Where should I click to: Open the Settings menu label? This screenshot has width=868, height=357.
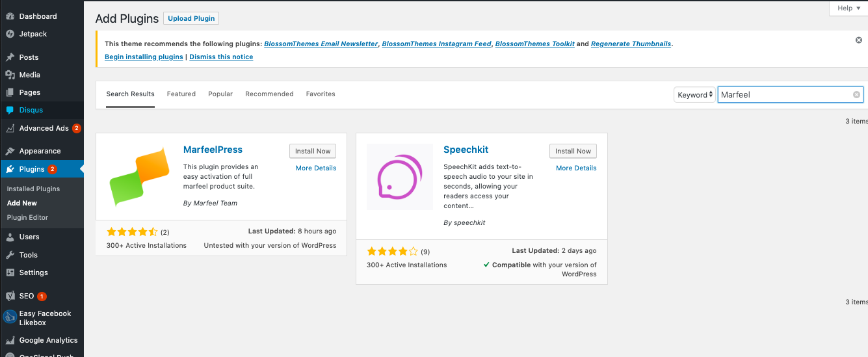(x=34, y=272)
